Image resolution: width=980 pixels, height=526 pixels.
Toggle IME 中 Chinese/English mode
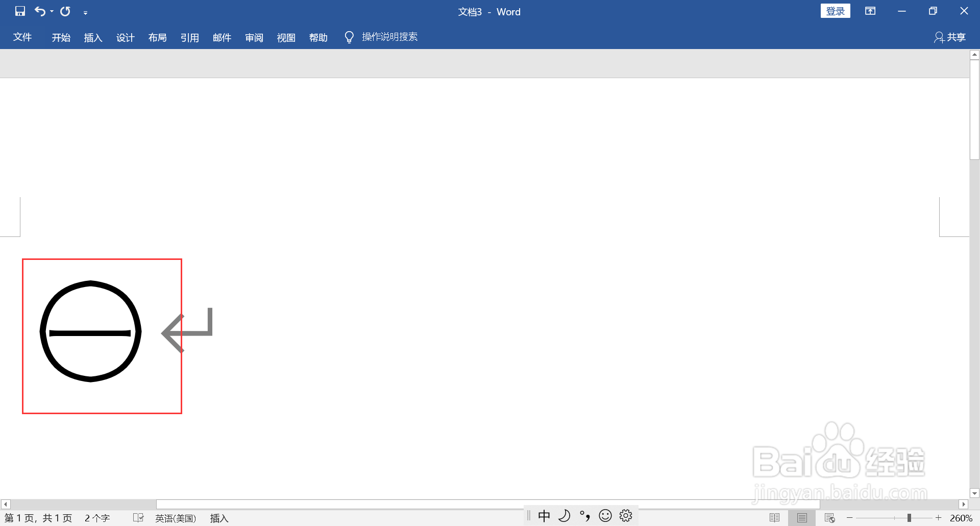544,516
